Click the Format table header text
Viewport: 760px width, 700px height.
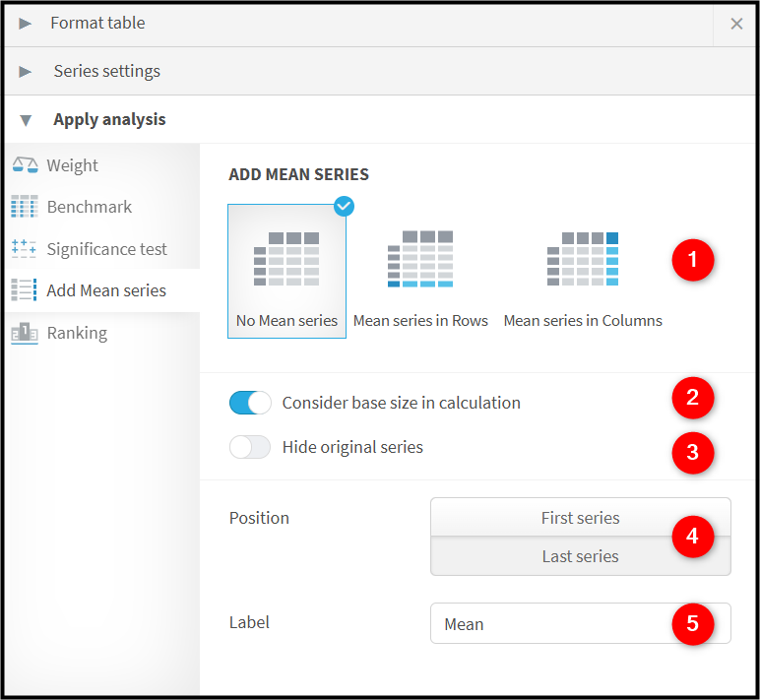(x=97, y=23)
